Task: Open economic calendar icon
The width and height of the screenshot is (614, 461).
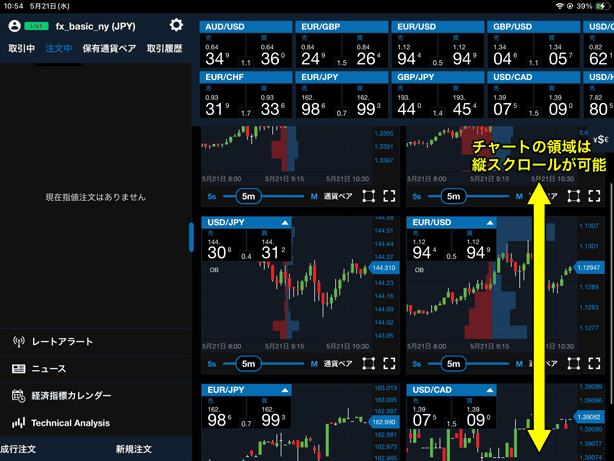Action: 18,396
